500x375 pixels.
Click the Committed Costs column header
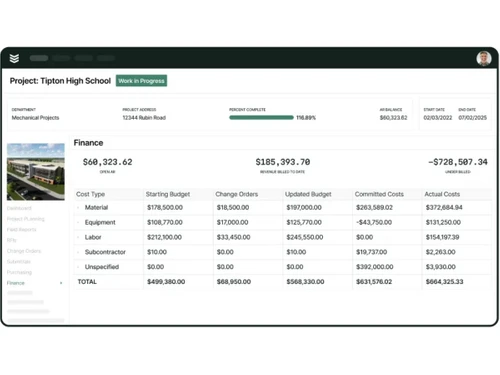click(x=379, y=194)
